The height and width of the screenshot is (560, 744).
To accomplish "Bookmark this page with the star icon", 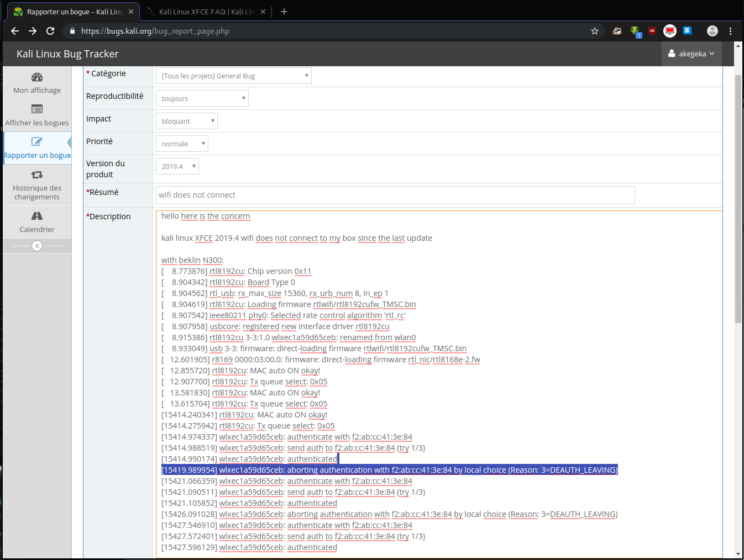I will pyautogui.click(x=595, y=31).
